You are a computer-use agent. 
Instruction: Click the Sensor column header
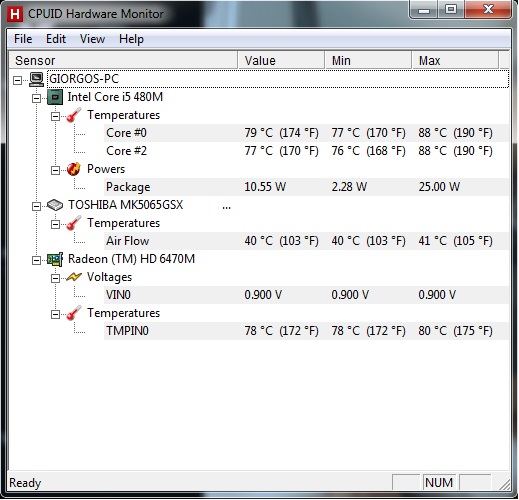pyautogui.click(x=123, y=60)
